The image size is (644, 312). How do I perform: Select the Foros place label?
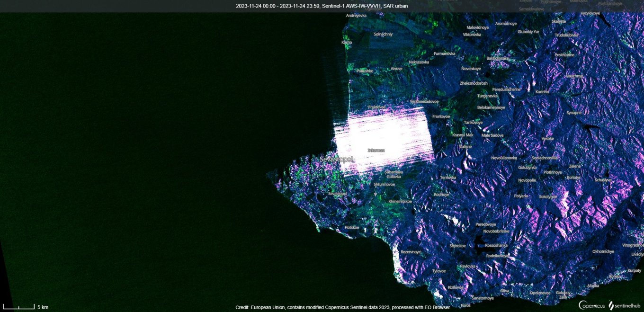click(465, 305)
